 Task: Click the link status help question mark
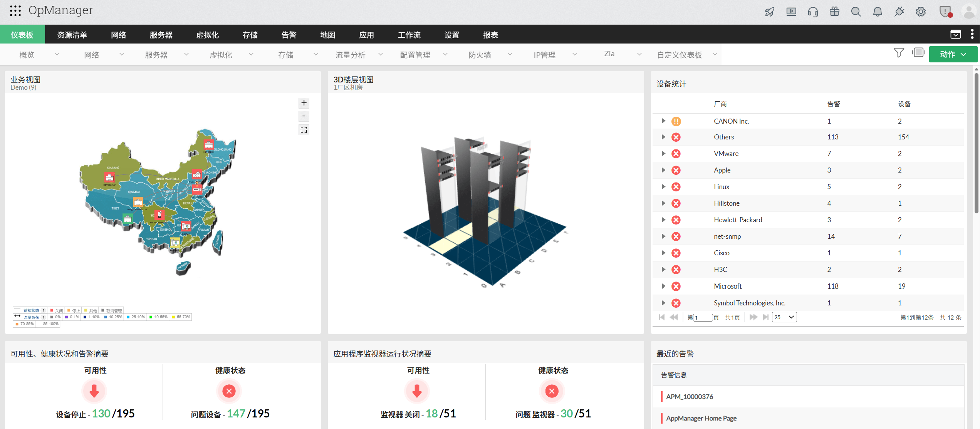pos(44,310)
